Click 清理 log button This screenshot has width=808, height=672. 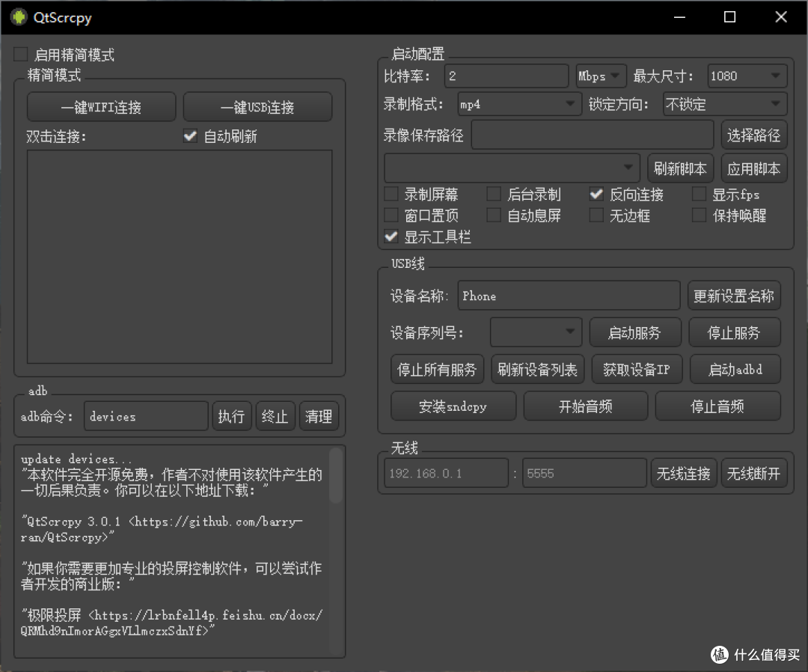click(319, 416)
